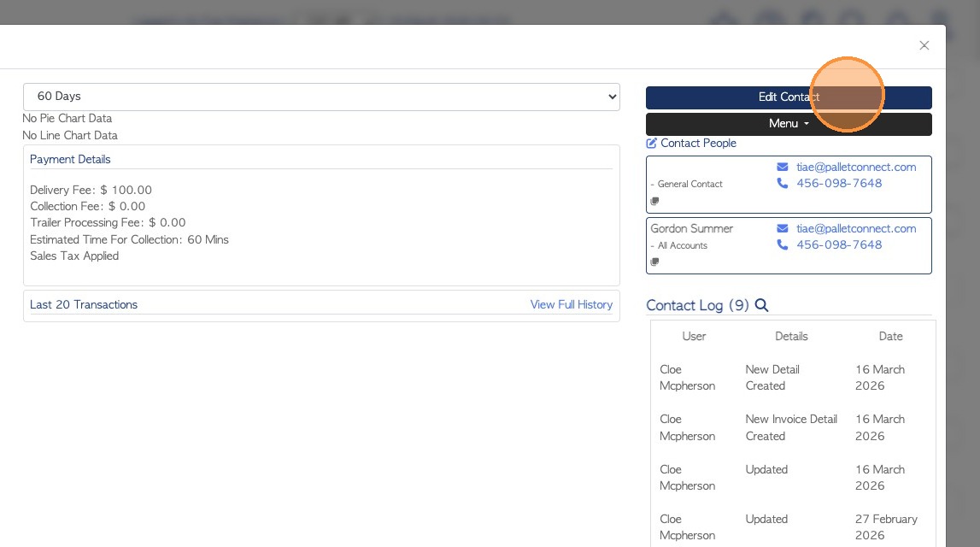Open the 60 Days period dropdown
980x547 pixels.
click(x=321, y=97)
